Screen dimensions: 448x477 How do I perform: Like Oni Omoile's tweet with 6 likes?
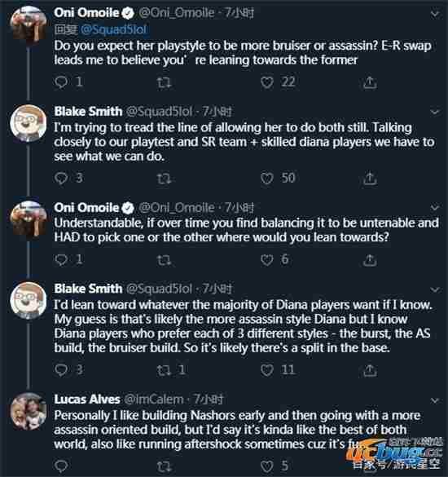tap(267, 260)
